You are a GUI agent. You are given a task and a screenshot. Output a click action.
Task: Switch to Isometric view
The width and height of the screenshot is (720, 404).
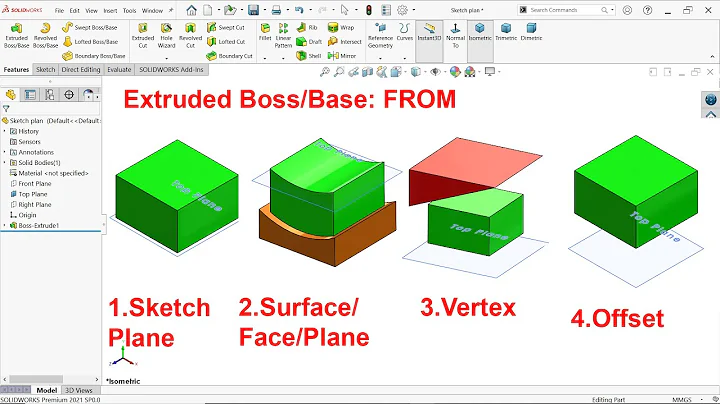(480, 32)
